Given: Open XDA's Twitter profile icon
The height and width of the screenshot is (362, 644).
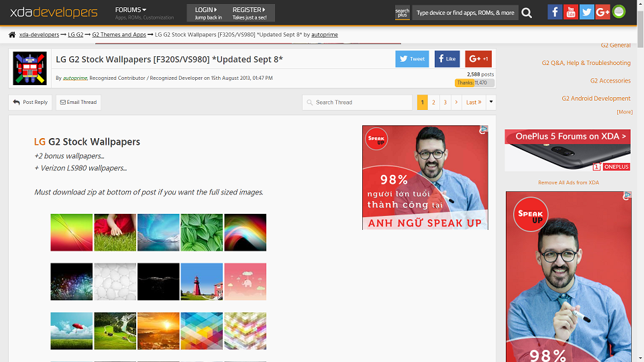Looking at the screenshot, I should coord(586,12).
